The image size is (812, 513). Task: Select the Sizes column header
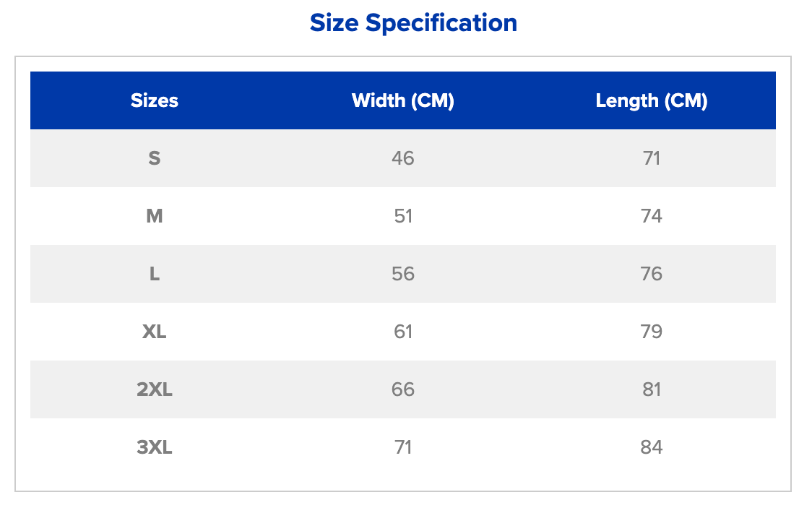click(155, 100)
